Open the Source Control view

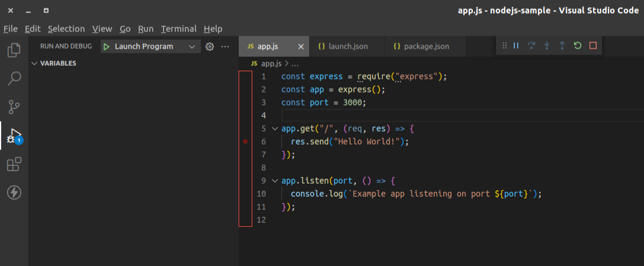point(14,107)
